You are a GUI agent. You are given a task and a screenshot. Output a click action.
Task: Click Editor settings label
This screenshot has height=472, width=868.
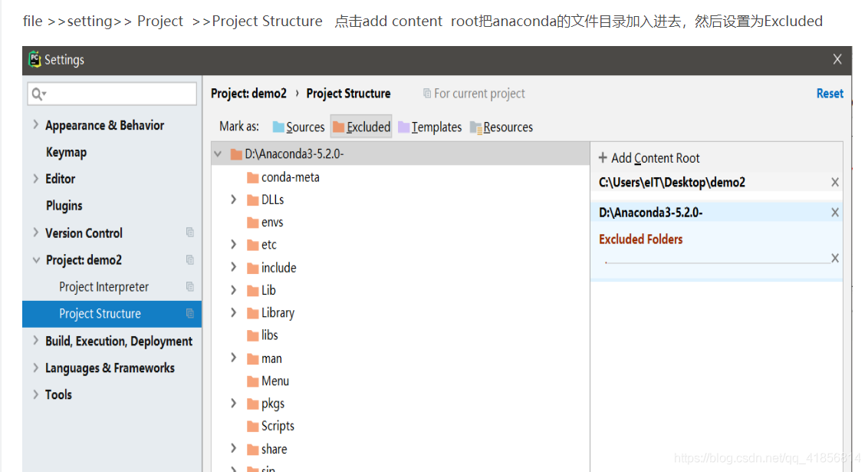tap(61, 178)
